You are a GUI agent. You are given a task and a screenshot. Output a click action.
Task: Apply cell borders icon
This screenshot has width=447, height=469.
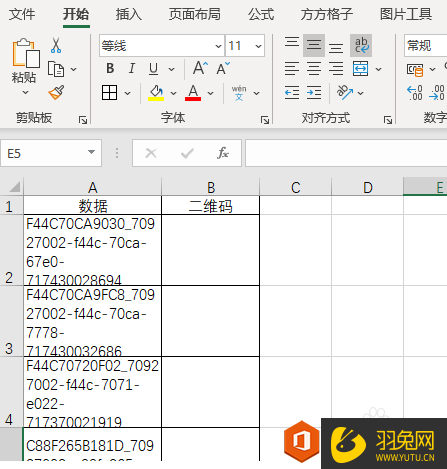pyautogui.click(x=109, y=93)
